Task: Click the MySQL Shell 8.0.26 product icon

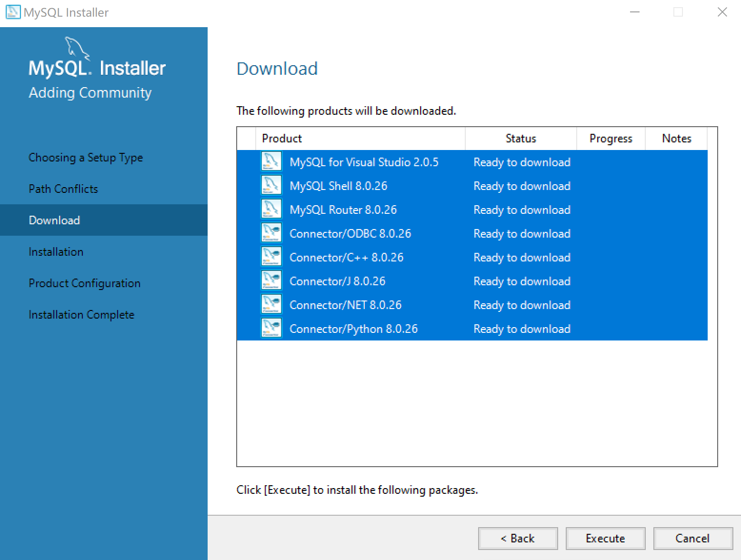Action: 271,185
